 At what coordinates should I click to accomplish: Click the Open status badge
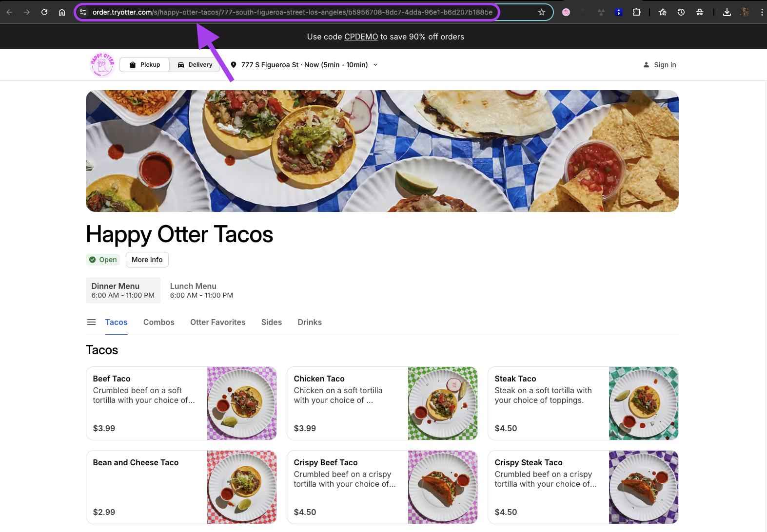[103, 260]
